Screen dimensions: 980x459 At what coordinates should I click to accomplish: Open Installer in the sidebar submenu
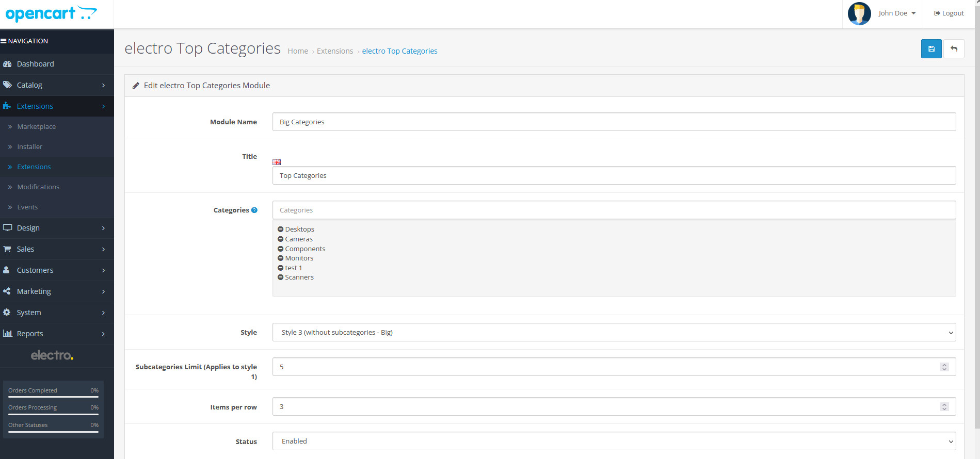click(x=57, y=146)
